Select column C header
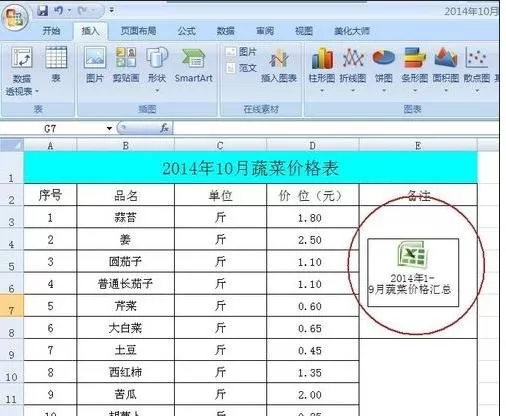This screenshot has height=416, width=506. click(x=220, y=145)
